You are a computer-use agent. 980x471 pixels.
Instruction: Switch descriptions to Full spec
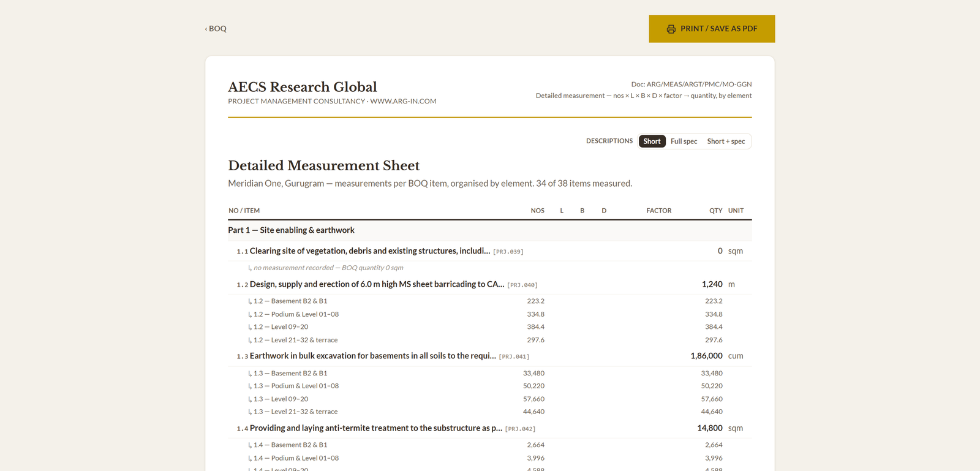684,141
